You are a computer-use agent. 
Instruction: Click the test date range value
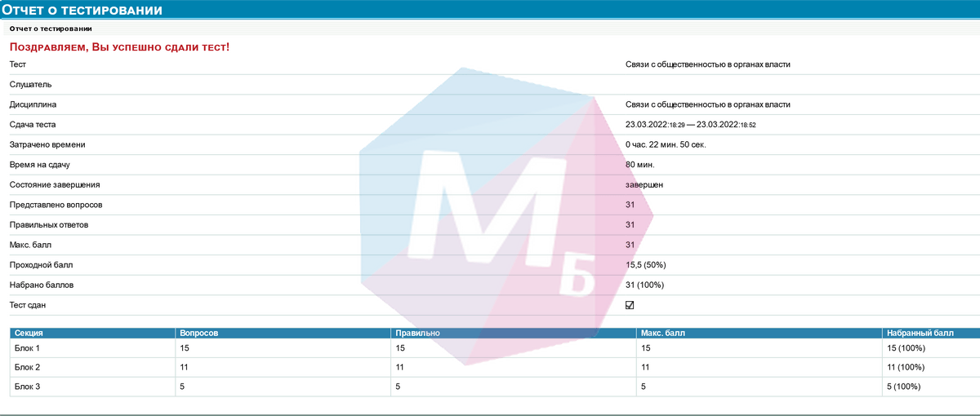click(x=690, y=125)
